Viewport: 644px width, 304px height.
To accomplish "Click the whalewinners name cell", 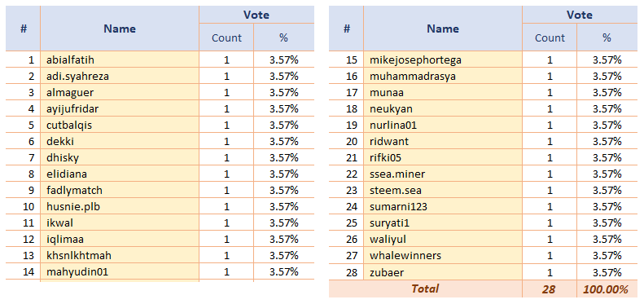I will pyautogui.click(x=443, y=255).
